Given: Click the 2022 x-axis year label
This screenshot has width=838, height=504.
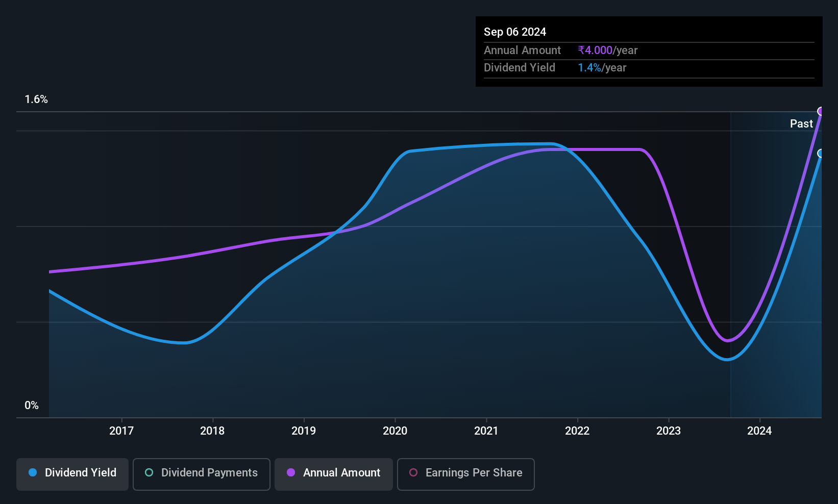Looking at the screenshot, I should pos(577,431).
